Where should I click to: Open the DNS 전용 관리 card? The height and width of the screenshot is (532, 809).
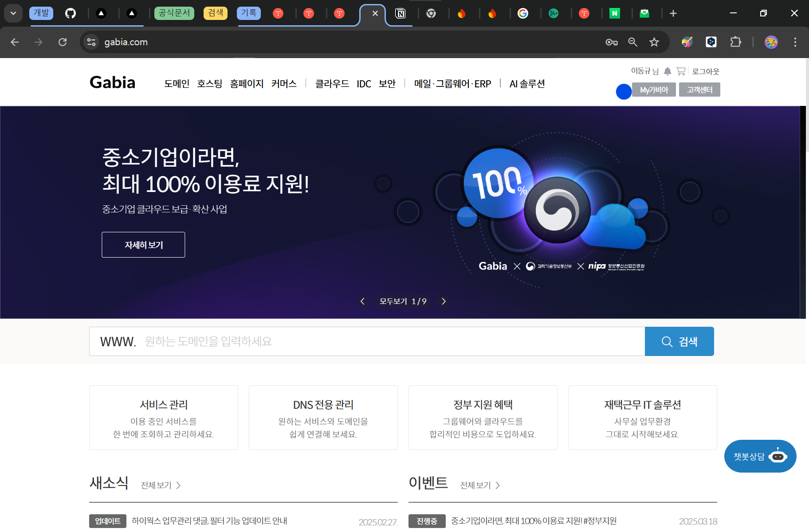click(323, 418)
